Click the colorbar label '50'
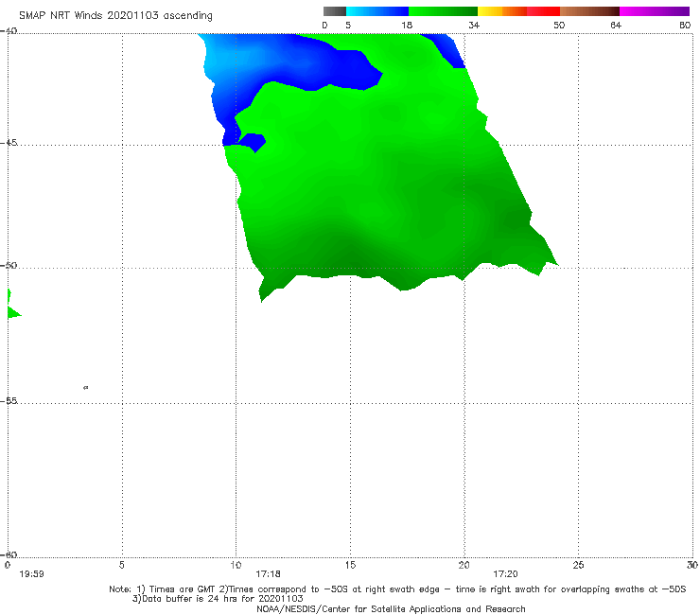 coord(559,25)
